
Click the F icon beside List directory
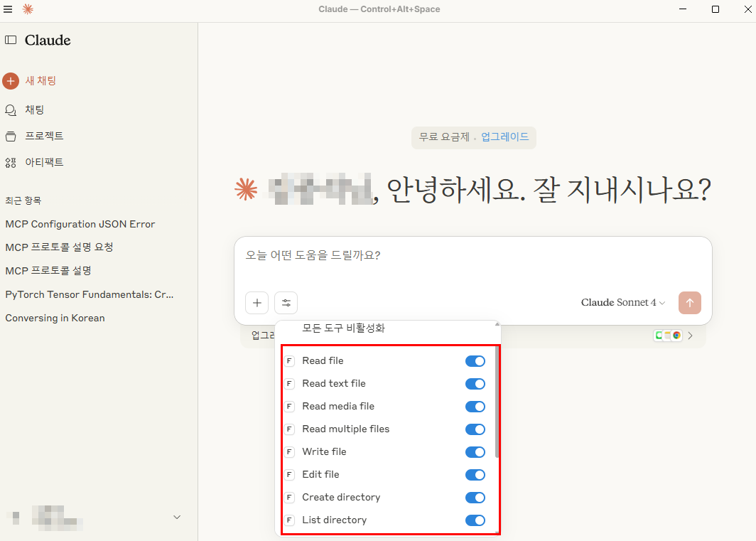pyautogui.click(x=289, y=520)
